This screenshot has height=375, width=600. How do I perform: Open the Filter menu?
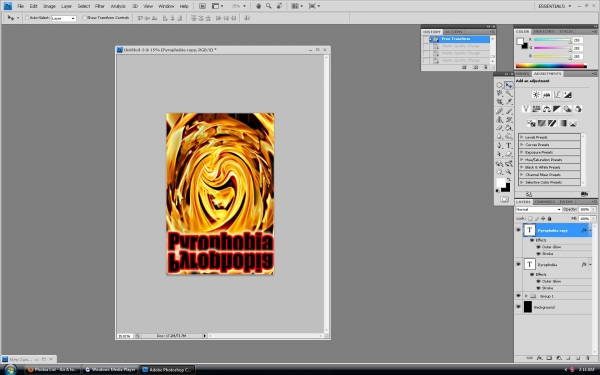click(x=100, y=6)
